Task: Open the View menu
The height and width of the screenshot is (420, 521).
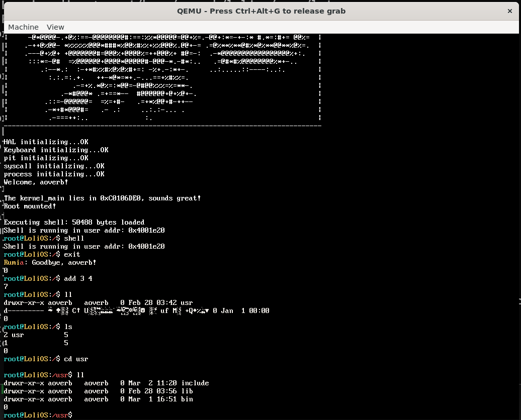Action: pos(55,27)
